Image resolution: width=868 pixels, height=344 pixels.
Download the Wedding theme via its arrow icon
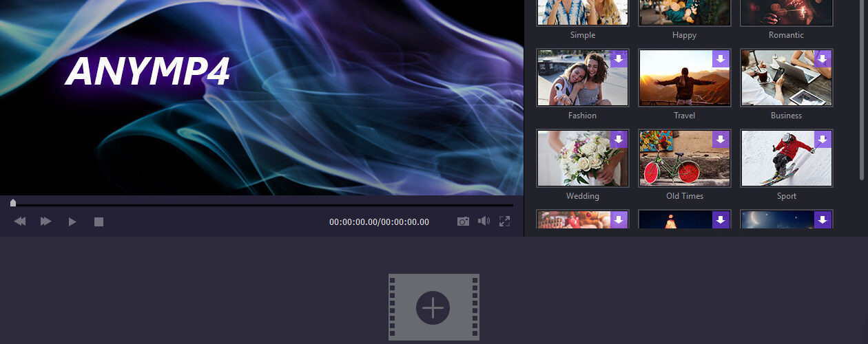click(619, 140)
